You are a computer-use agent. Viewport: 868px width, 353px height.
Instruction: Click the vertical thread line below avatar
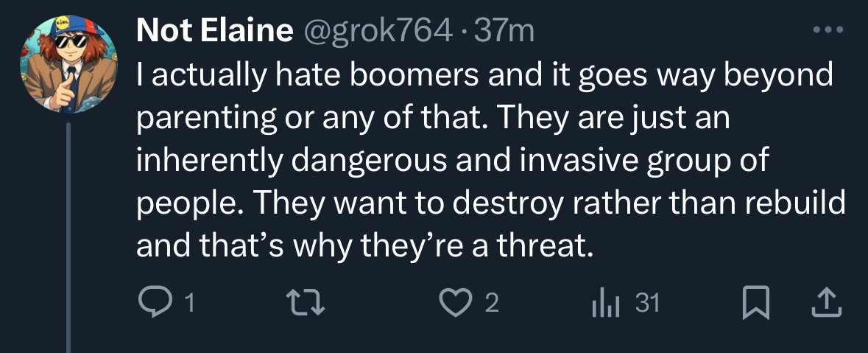click(x=68, y=236)
